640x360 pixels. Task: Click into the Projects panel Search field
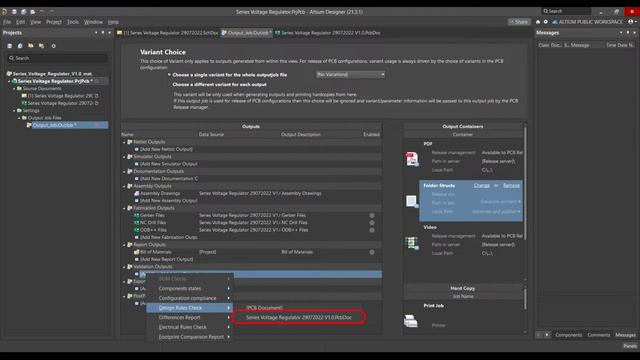58,58
